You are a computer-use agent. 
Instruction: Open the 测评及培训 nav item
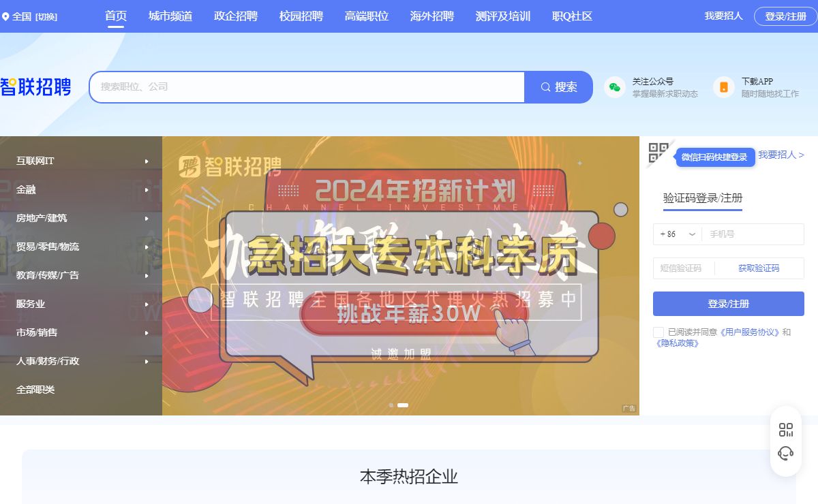pyautogui.click(x=503, y=16)
